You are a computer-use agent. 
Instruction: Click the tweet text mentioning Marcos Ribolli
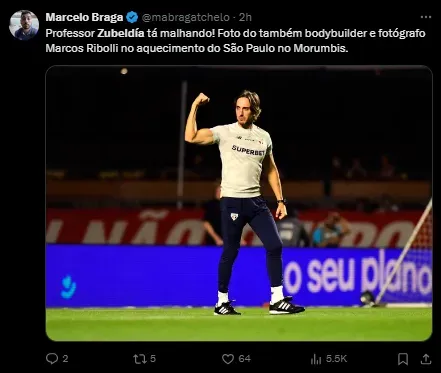[235, 41]
